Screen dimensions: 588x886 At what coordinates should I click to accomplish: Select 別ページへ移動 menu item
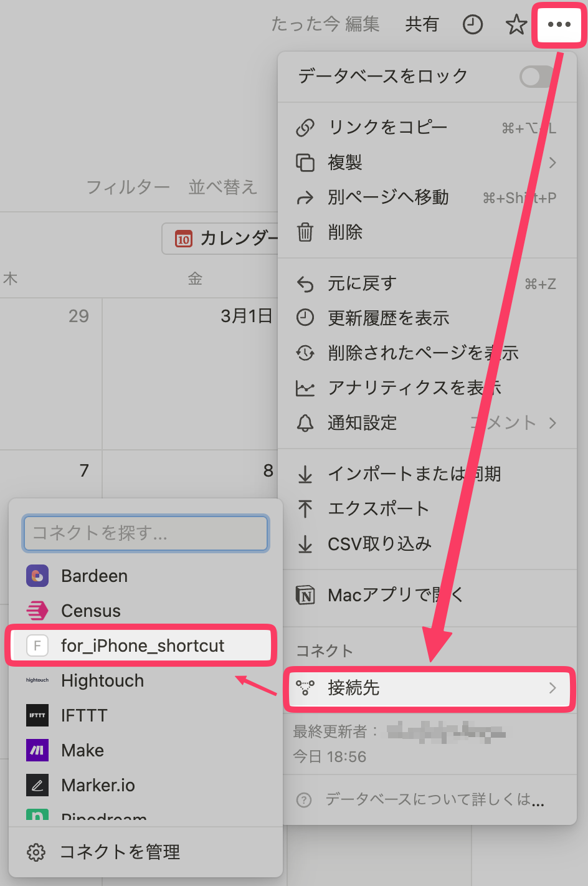(427, 198)
